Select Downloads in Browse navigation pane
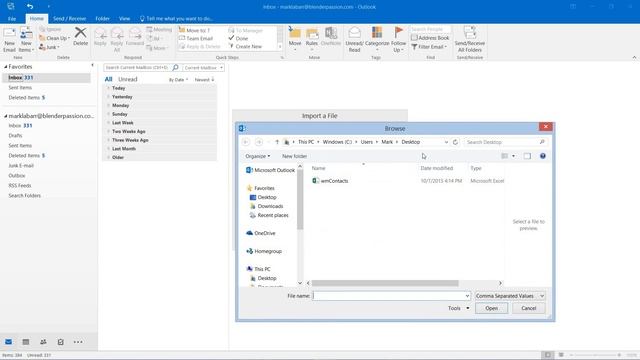The height and width of the screenshot is (360, 640). (x=270, y=206)
